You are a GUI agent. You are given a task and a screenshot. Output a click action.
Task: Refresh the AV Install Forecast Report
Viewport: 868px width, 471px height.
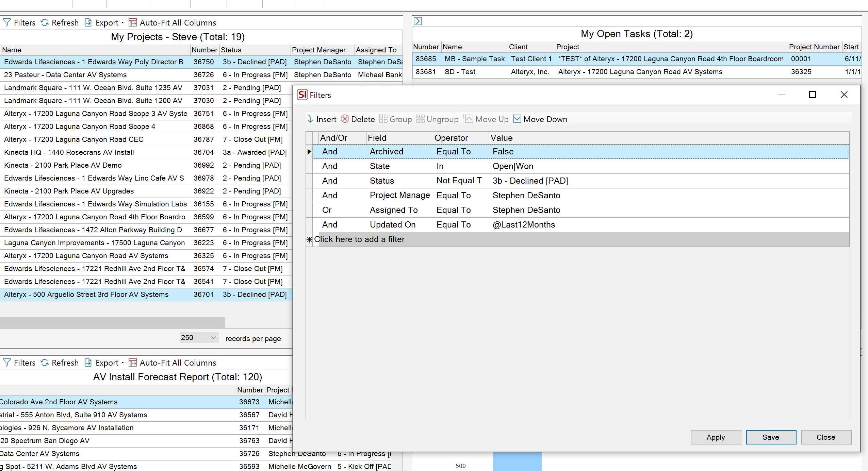(x=60, y=363)
